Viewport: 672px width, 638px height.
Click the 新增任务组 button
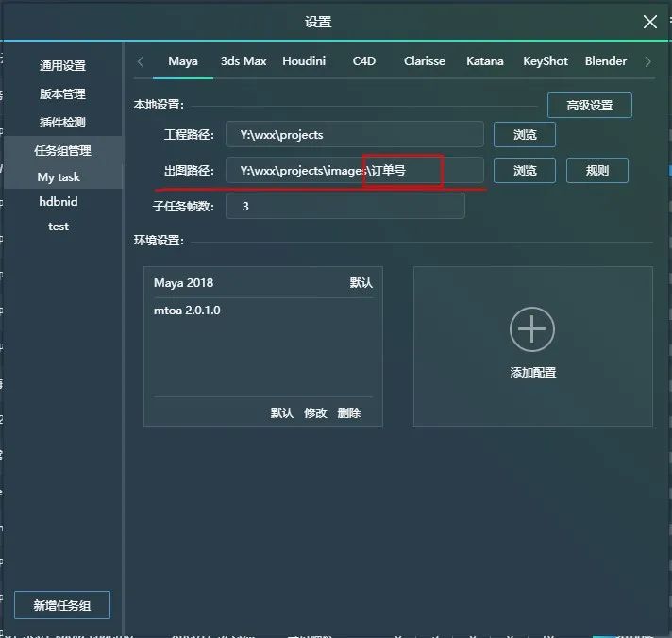point(62,605)
